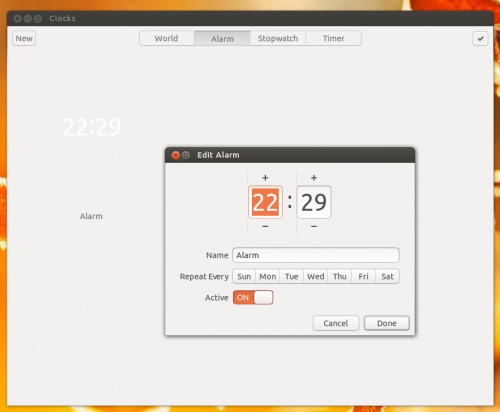Click the checkmark selection icon in Clocks toolbar
This screenshot has width=500, height=412.
[x=480, y=38]
